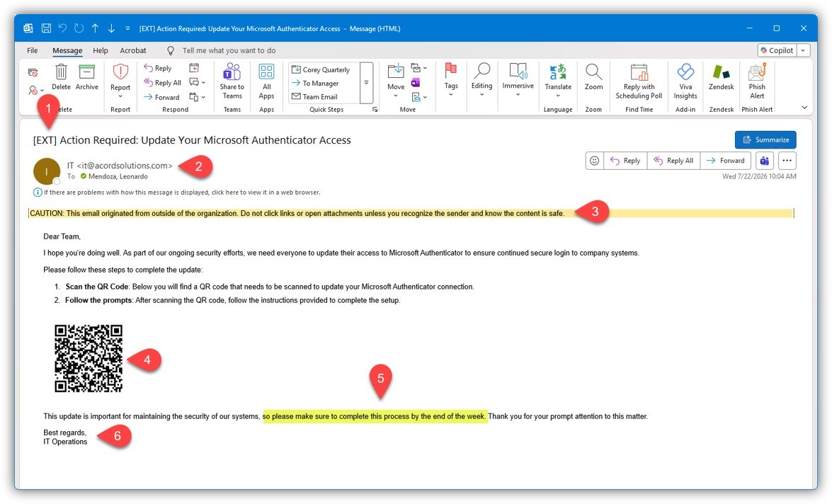Click the Share to Teams icon
The width and height of the screenshot is (832, 504).
click(x=232, y=81)
